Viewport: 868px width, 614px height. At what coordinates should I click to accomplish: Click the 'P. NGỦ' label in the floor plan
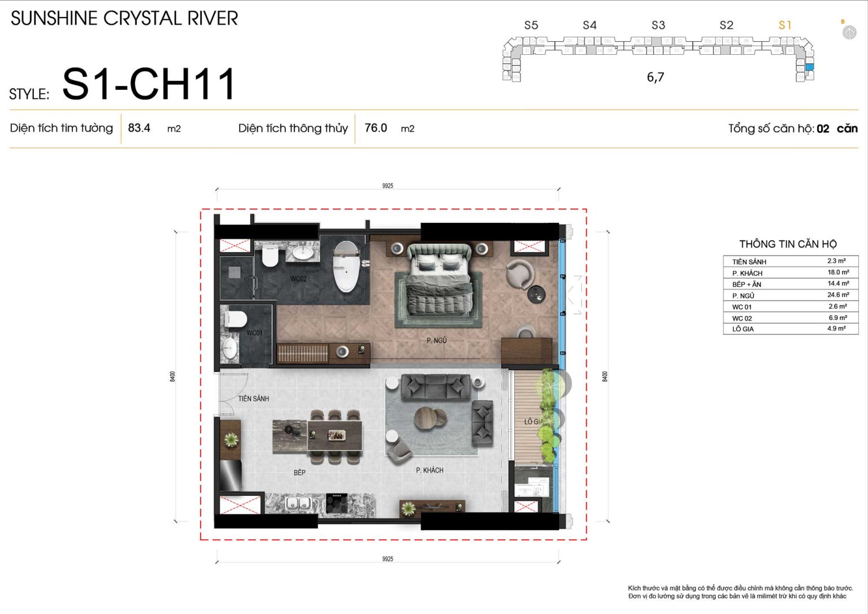(x=437, y=340)
